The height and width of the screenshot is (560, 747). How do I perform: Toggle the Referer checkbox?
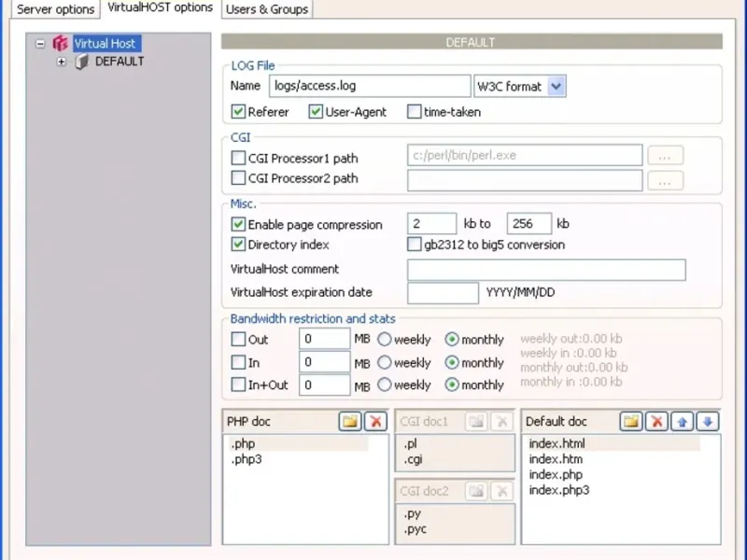(x=238, y=112)
